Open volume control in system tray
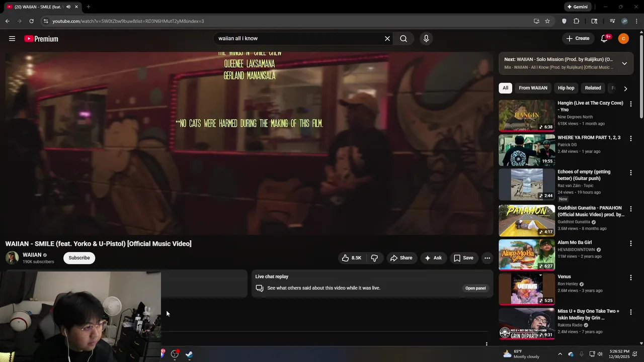644x362 pixels. 601,354
